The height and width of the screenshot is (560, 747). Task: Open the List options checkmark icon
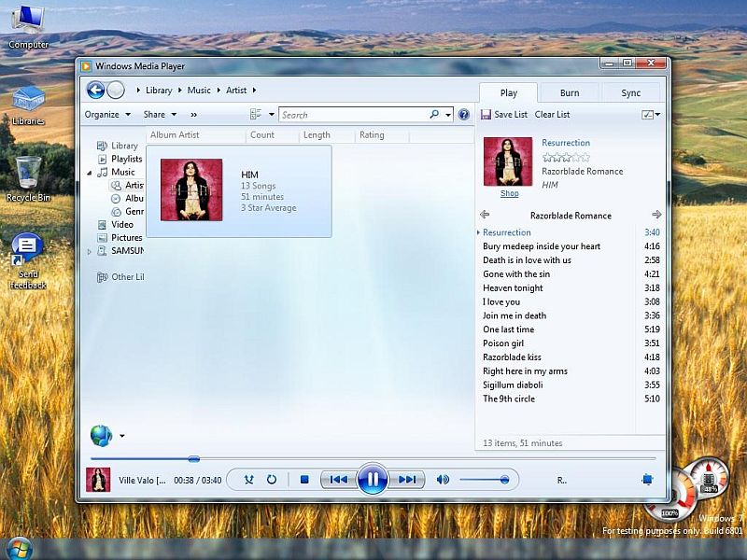pos(647,114)
